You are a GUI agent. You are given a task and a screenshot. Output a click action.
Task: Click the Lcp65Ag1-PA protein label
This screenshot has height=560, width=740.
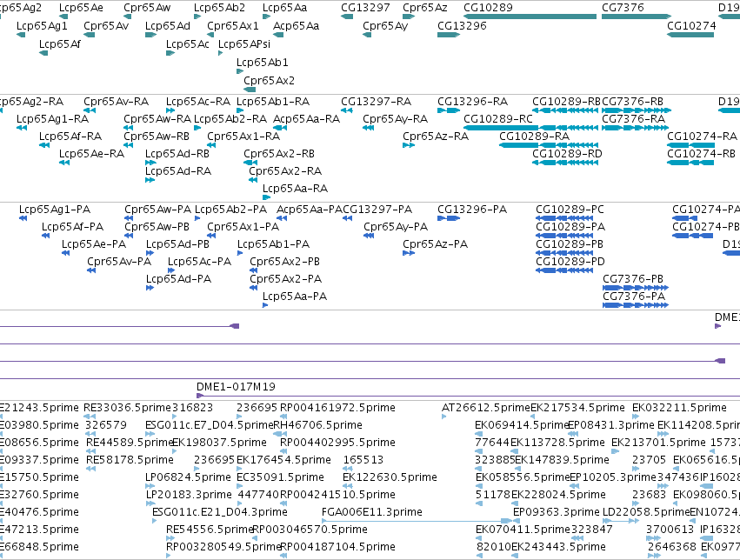pyautogui.click(x=55, y=210)
